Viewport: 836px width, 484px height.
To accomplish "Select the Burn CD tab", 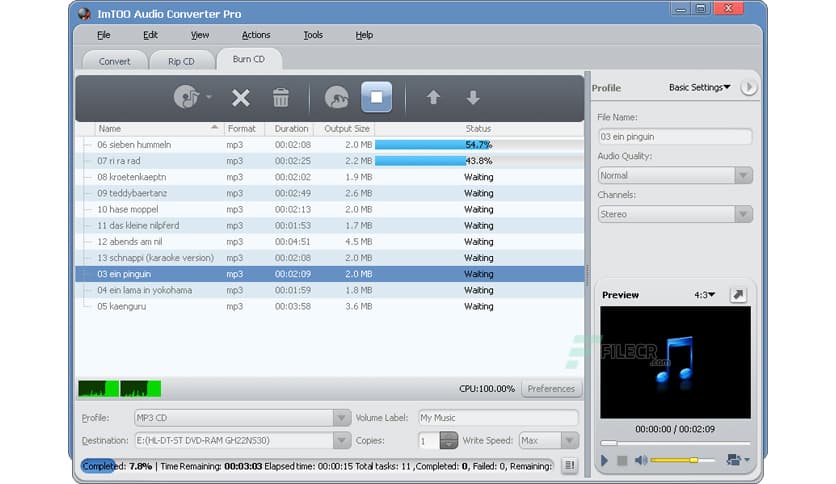I will point(248,59).
